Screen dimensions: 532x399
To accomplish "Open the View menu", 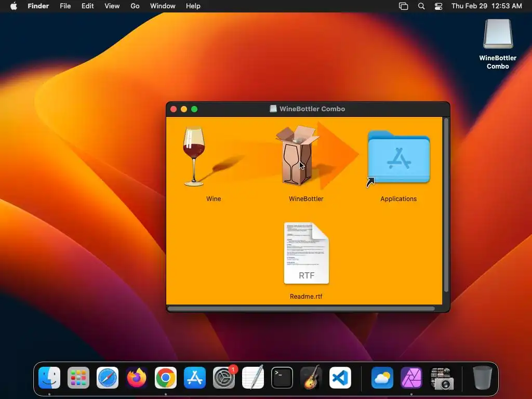I will pyautogui.click(x=112, y=6).
